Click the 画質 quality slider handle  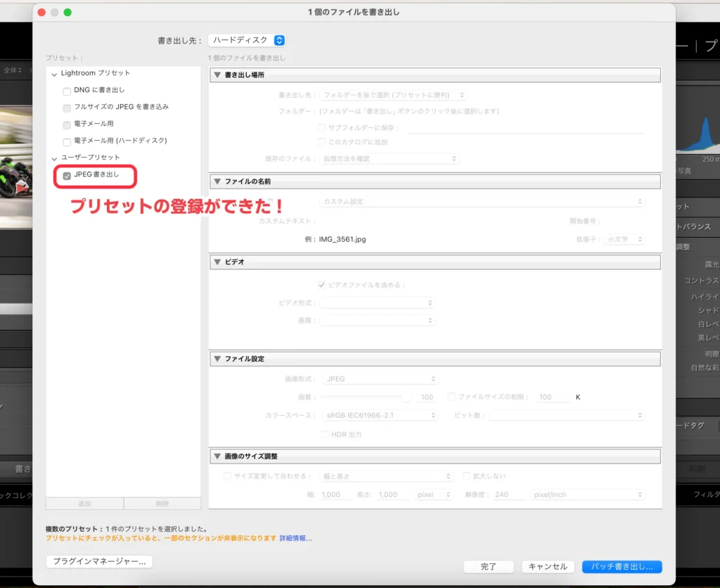point(406,397)
